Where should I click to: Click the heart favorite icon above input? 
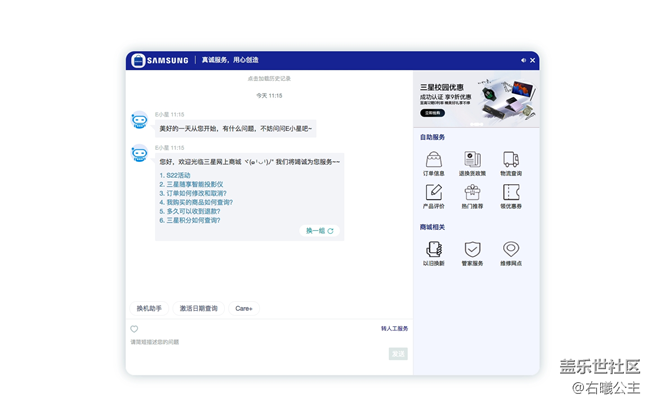[x=134, y=329]
